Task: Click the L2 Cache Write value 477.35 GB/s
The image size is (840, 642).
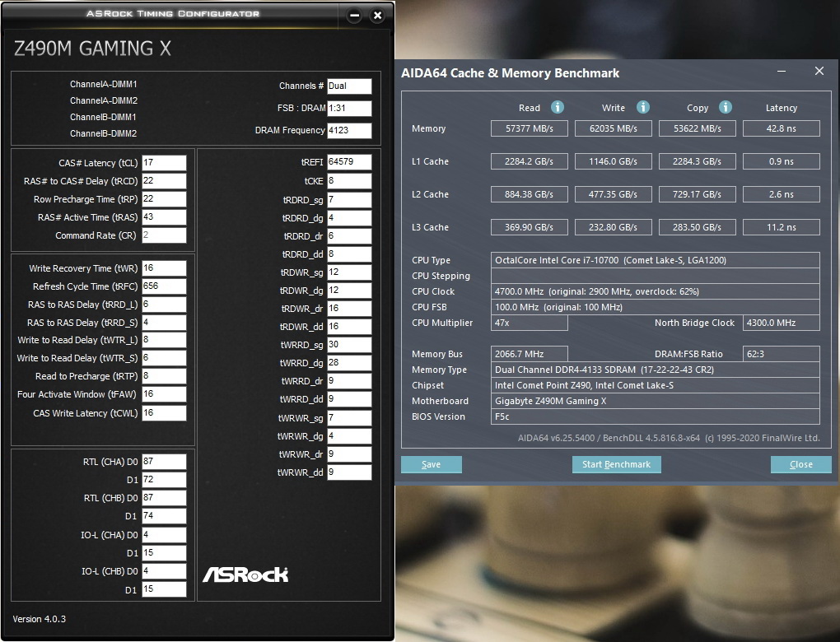Action: 614,194
